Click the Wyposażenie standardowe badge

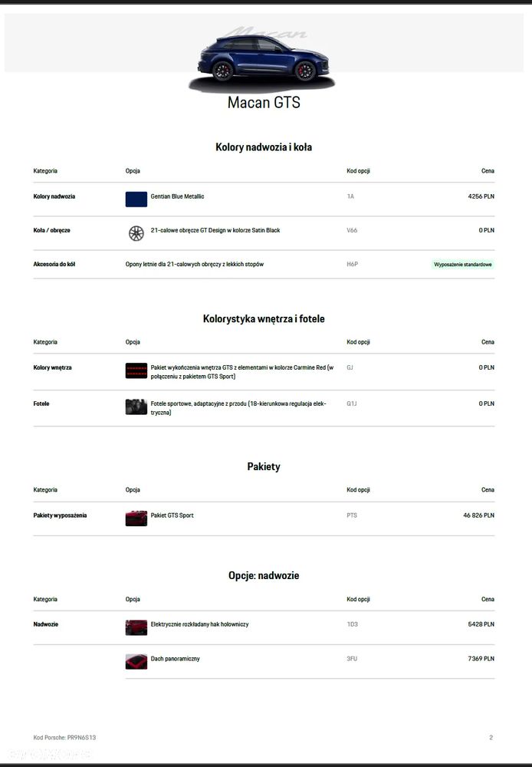point(462,265)
